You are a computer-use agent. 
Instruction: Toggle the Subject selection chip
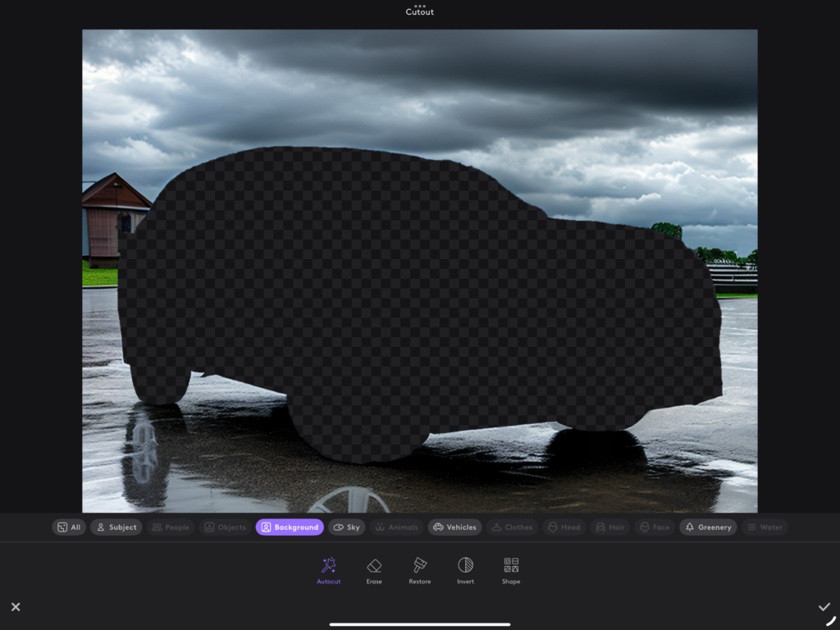pos(116,527)
